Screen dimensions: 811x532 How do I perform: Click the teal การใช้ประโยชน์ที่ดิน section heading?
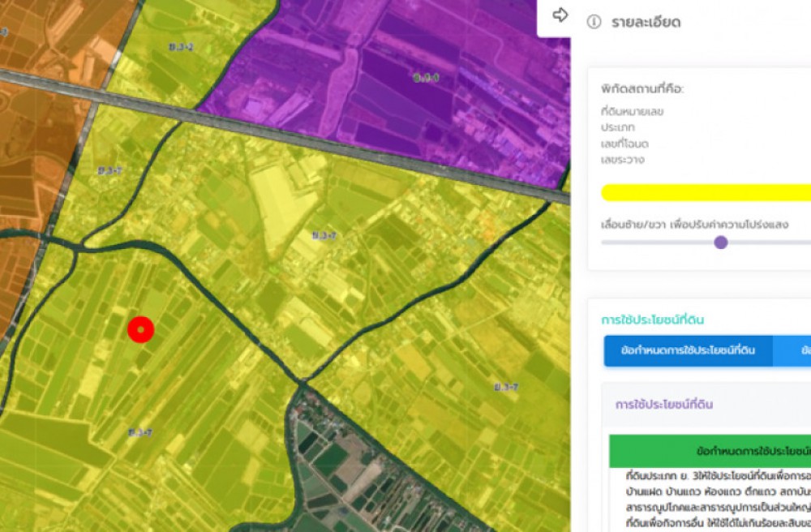point(652,320)
